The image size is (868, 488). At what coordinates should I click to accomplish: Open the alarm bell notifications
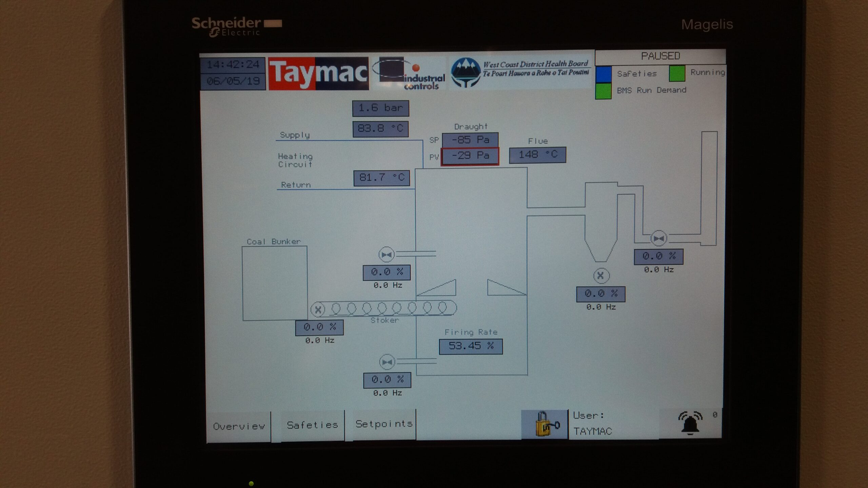point(690,423)
